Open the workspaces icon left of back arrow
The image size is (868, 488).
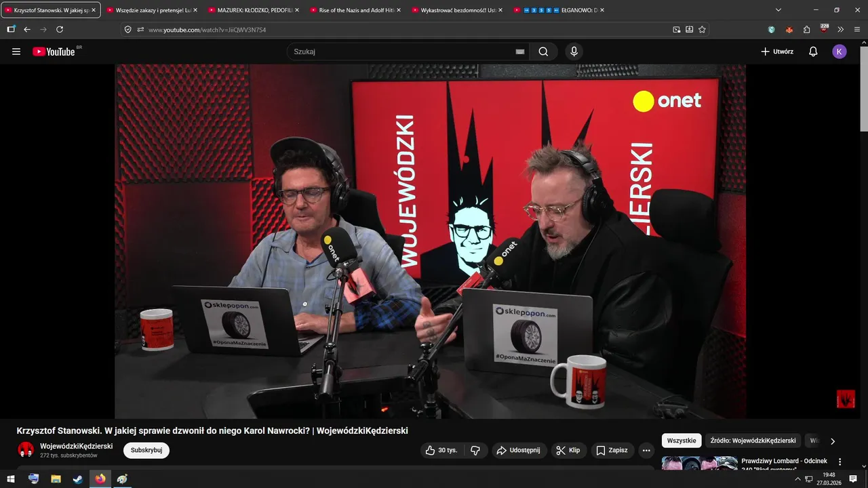(x=11, y=29)
